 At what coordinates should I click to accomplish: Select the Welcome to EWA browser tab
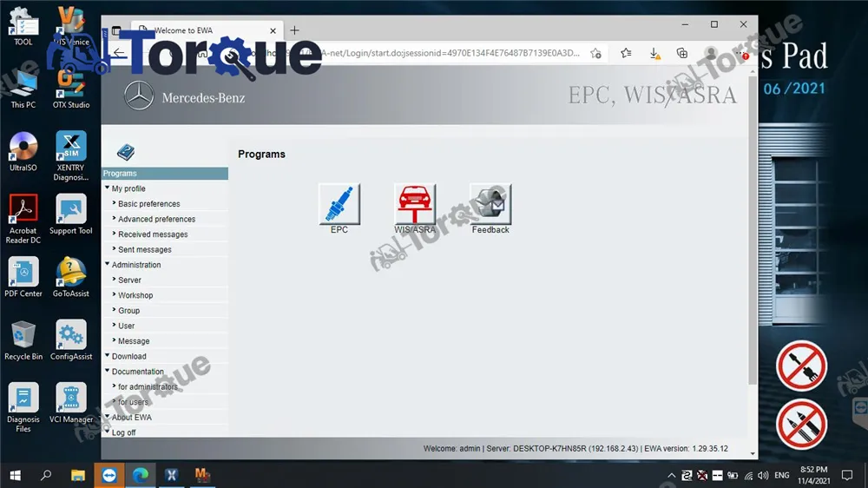click(x=207, y=30)
